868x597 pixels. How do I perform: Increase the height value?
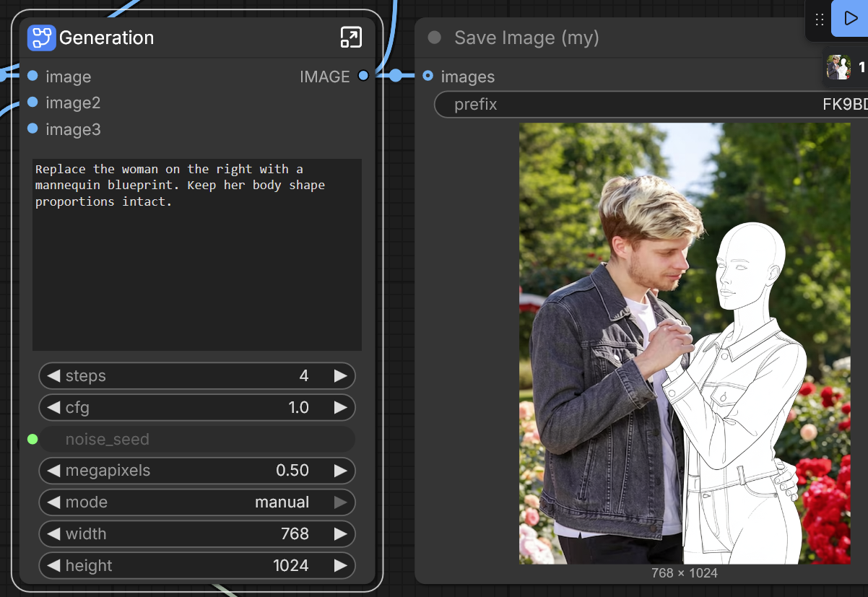[340, 565]
